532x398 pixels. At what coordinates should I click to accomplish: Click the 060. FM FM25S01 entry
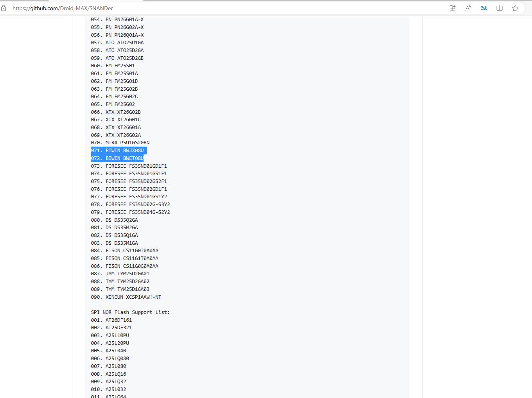pyautogui.click(x=113, y=66)
